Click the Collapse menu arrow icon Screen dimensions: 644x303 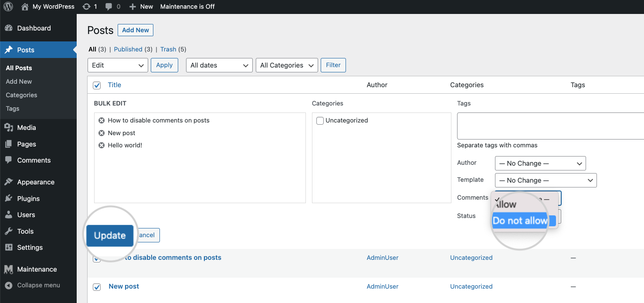click(x=9, y=285)
